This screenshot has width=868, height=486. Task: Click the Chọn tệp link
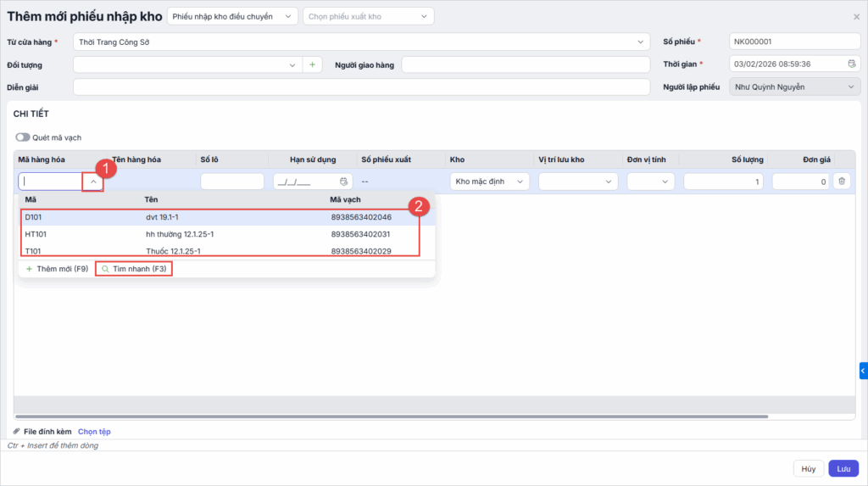94,432
